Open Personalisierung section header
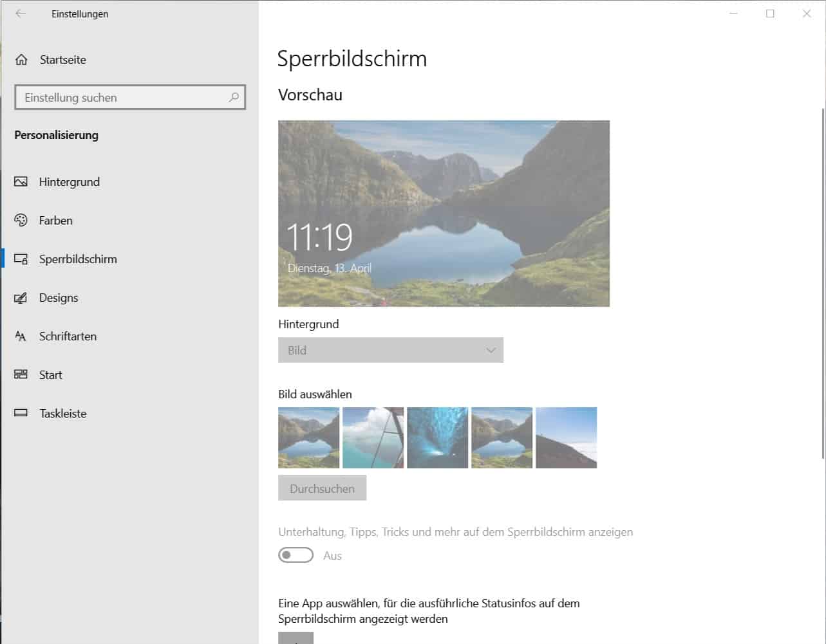This screenshot has width=826, height=644. coord(56,135)
